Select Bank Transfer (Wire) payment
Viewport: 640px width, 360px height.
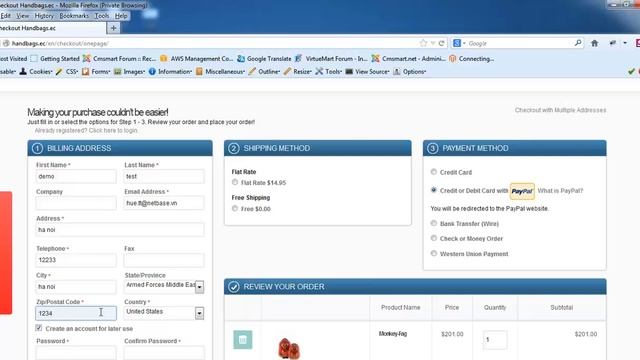433,223
